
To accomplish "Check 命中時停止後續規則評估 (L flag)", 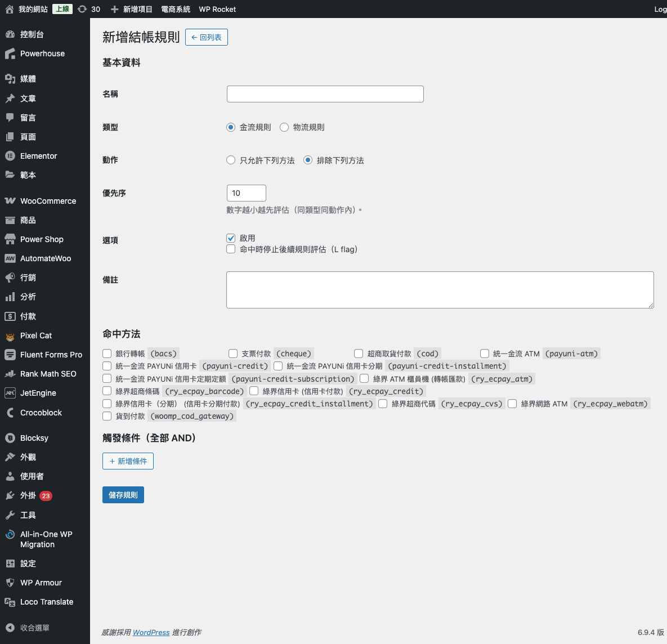I will [231, 249].
